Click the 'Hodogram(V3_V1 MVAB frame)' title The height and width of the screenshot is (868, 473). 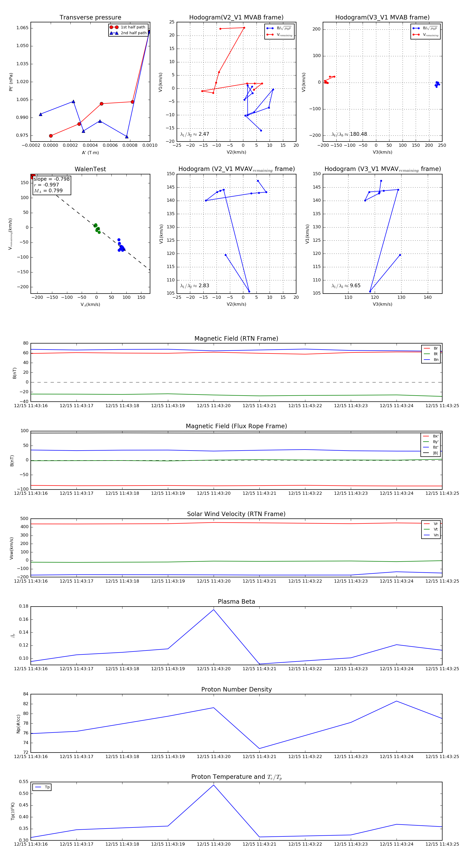pos(382,18)
